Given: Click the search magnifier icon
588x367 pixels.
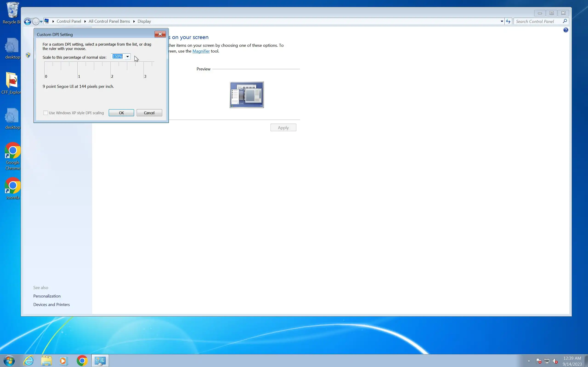Looking at the screenshot, I should [x=565, y=21].
